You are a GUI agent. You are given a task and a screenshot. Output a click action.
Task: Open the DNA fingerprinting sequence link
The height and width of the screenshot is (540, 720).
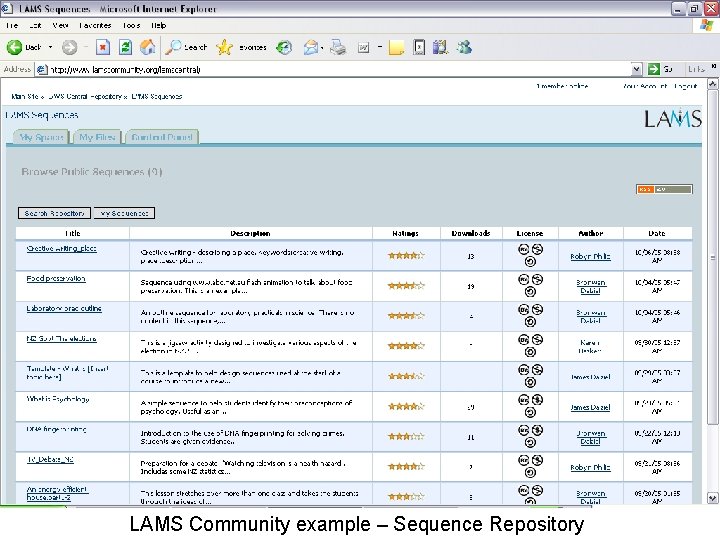click(x=56, y=429)
